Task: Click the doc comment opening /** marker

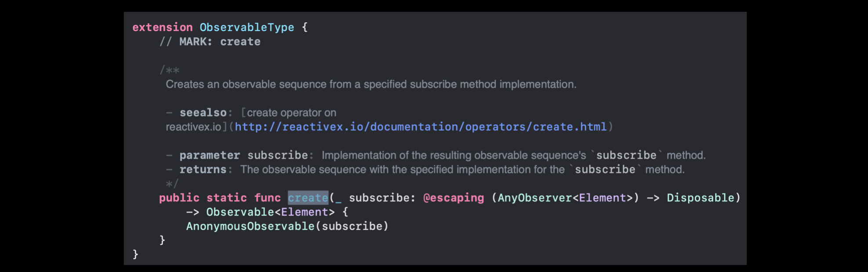Action: coord(170,70)
